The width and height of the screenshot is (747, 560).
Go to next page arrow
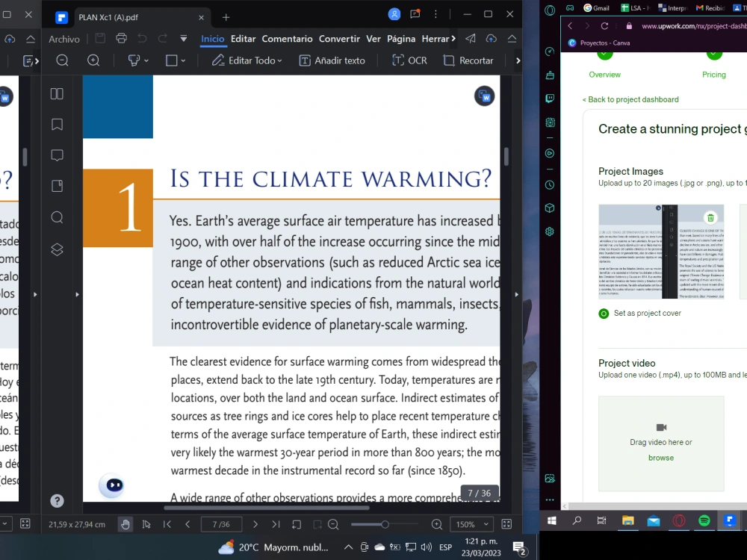point(255,525)
